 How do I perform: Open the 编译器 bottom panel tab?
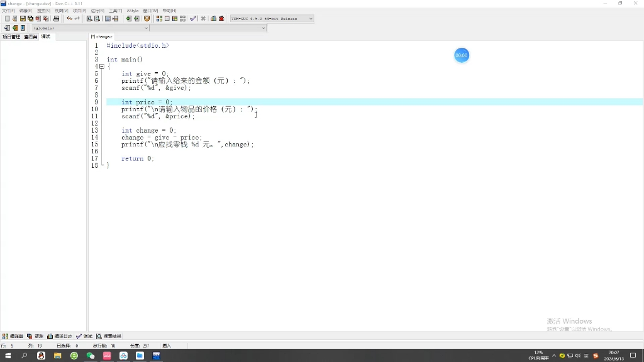13,336
